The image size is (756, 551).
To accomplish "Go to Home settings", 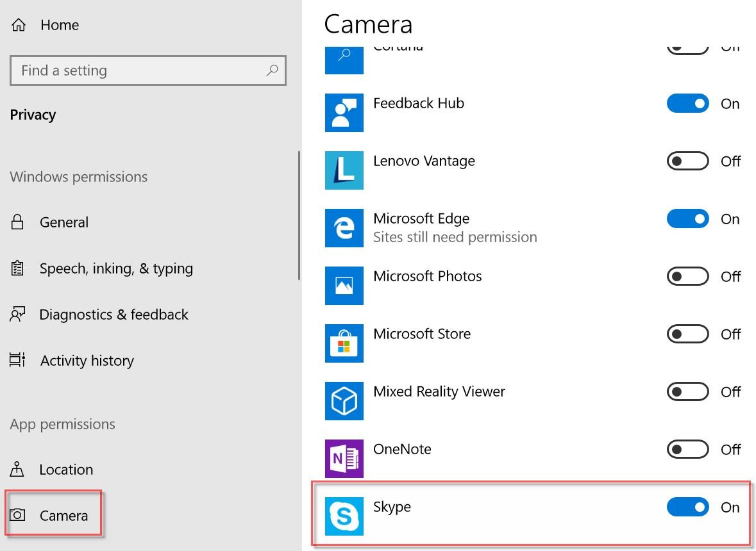I will 59,24.
